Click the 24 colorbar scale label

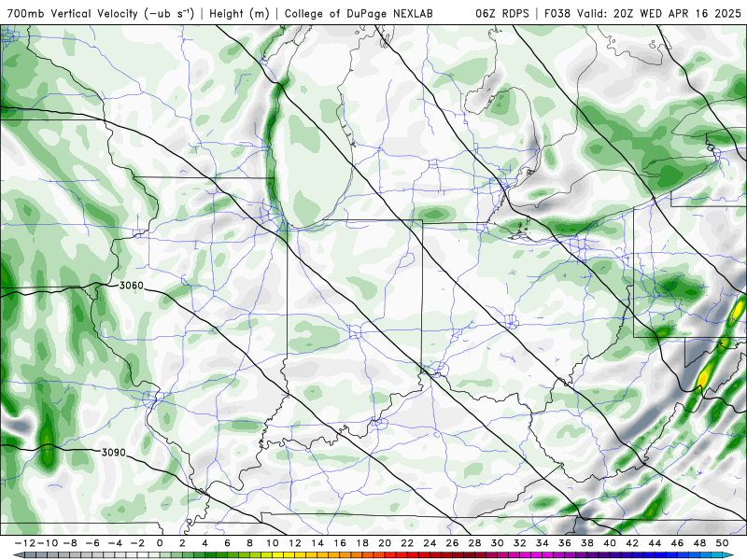click(x=430, y=543)
